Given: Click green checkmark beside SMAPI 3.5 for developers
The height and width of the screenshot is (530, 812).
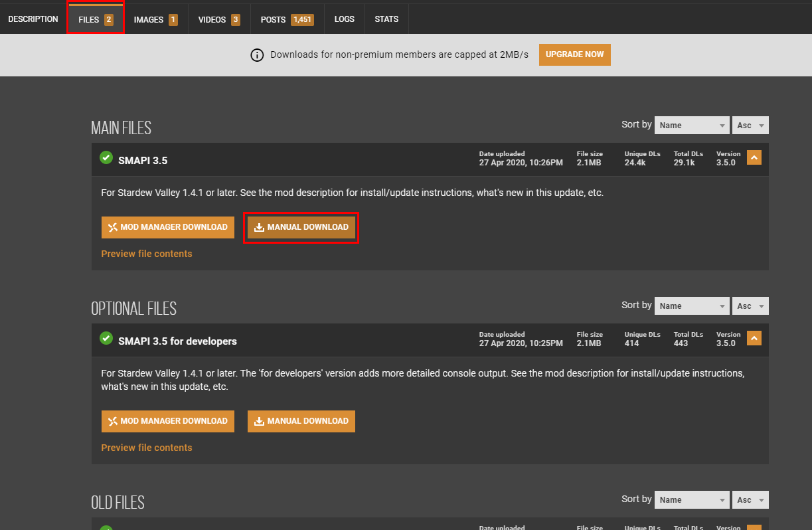Looking at the screenshot, I should pyautogui.click(x=106, y=339).
